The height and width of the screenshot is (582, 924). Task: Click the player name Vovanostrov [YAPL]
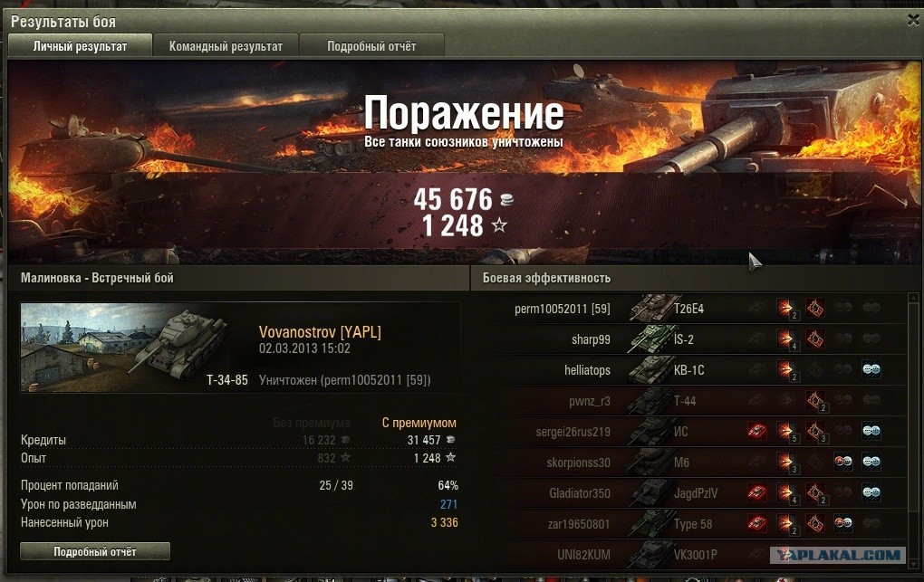tap(320, 332)
